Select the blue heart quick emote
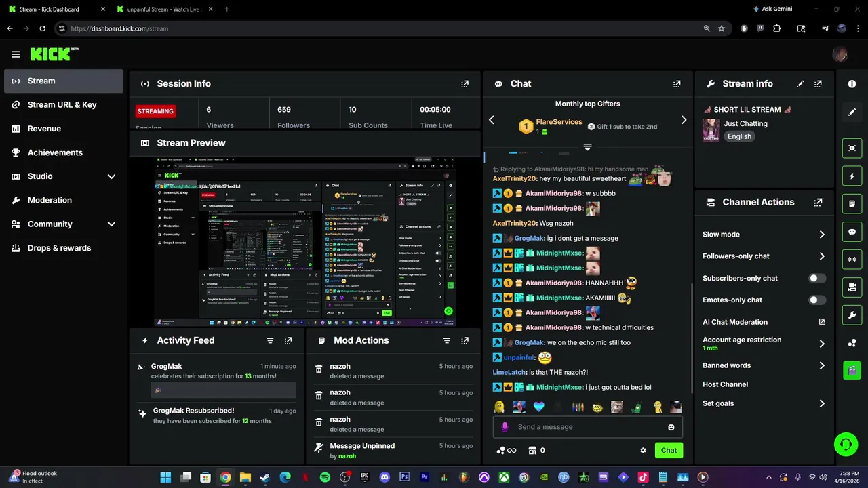Image resolution: width=868 pixels, height=488 pixels. [538, 407]
